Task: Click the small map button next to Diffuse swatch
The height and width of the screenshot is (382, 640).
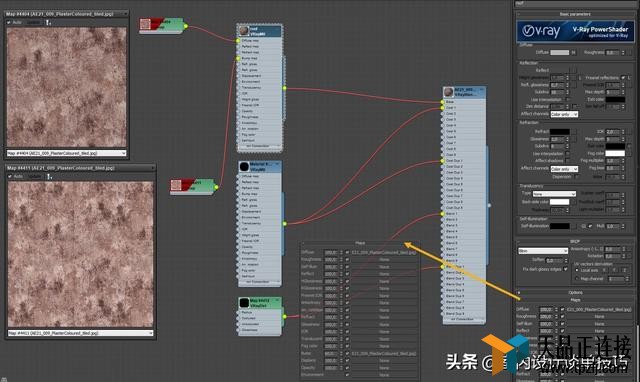Action: pos(573,52)
